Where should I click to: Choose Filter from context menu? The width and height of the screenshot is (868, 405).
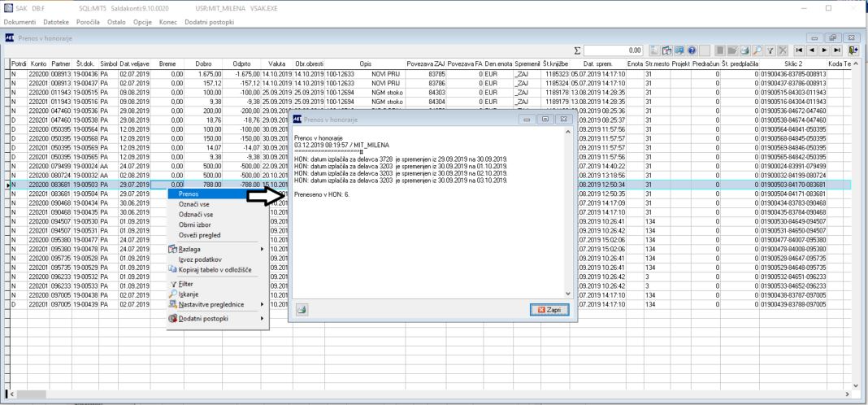tap(218, 284)
